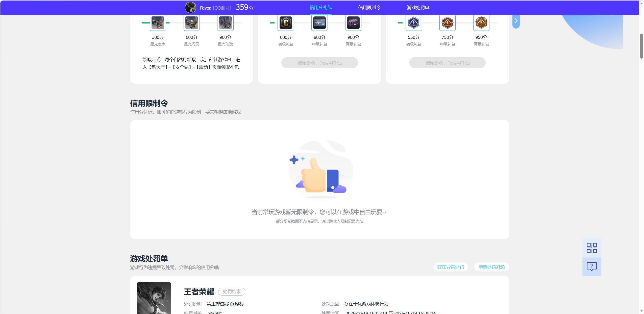The width and height of the screenshot is (644, 314).
Task: Show next gift cards with right chevron
Action: tap(516, 21)
